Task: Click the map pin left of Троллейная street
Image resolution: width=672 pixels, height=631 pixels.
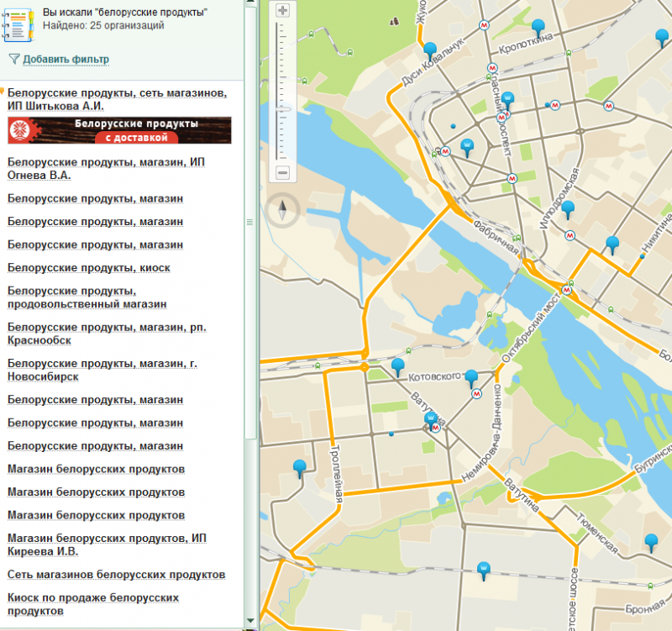Action: click(x=299, y=468)
